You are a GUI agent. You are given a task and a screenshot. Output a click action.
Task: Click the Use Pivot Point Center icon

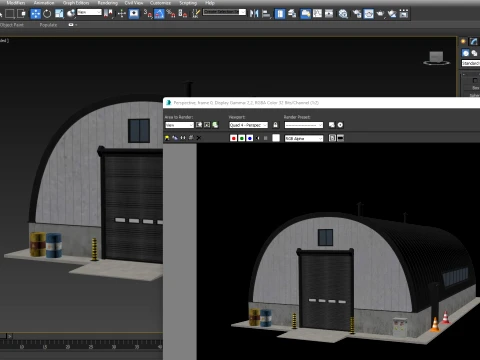click(108, 14)
